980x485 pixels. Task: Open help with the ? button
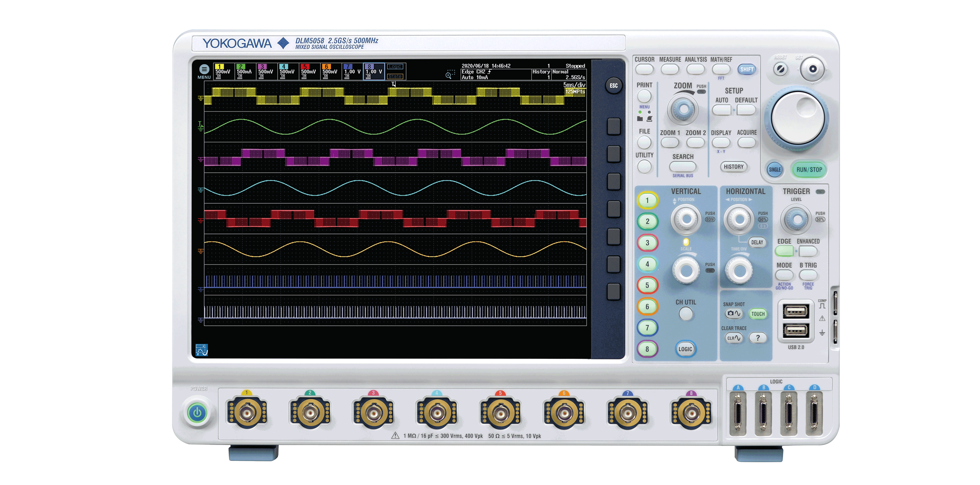tap(758, 338)
